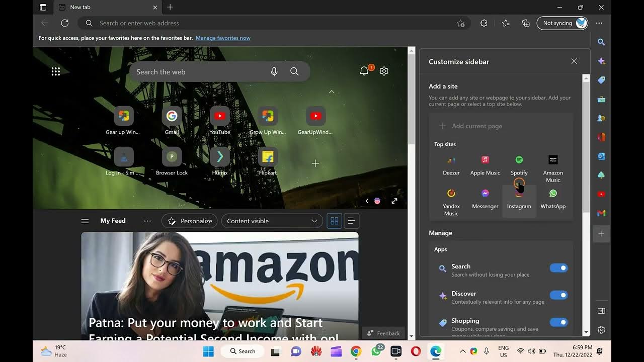
Task: Toggle the Discover app switch
Action: pyautogui.click(x=558, y=295)
